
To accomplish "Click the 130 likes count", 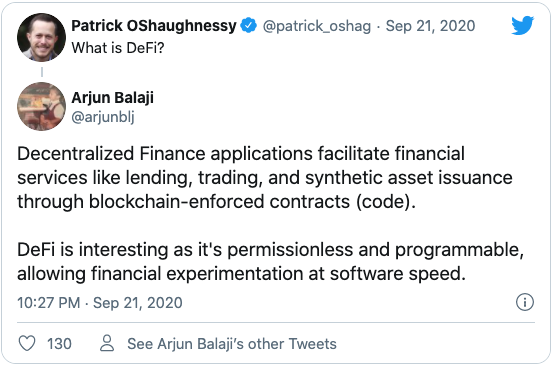I will (x=59, y=344).
